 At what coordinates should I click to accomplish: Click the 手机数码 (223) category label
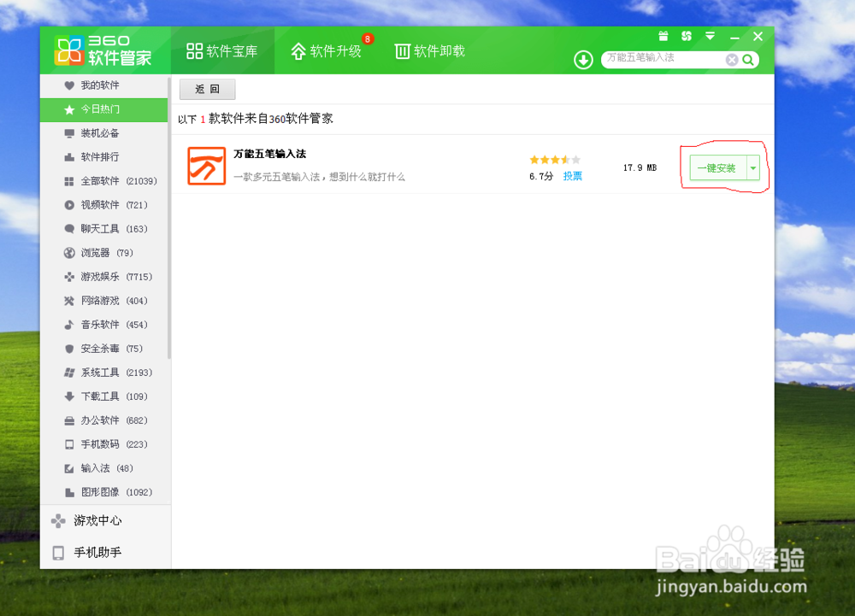click(x=114, y=444)
